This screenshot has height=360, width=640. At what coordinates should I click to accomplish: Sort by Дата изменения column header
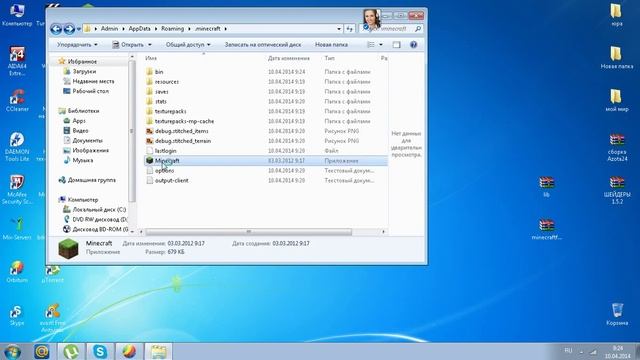(289, 58)
